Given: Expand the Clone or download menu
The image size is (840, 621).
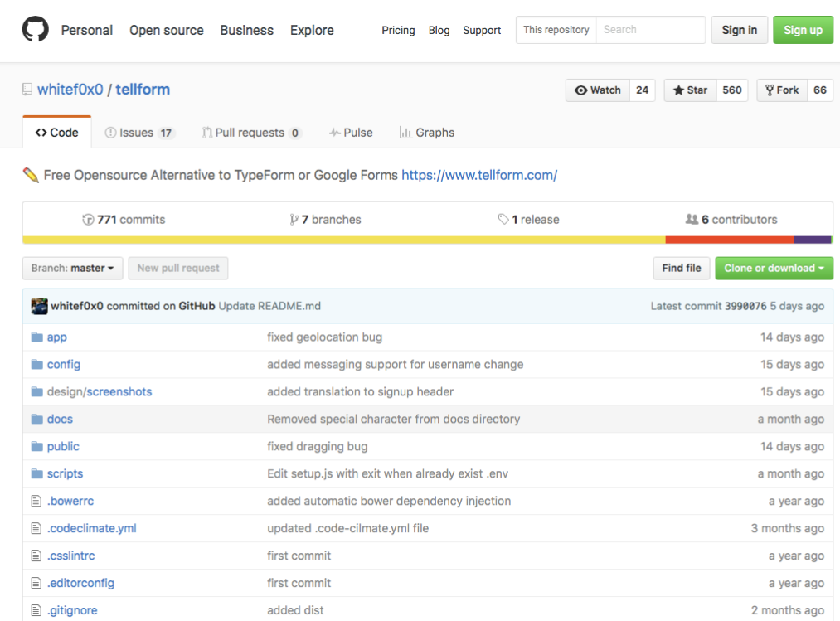Looking at the screenshot, I should 774,269.
